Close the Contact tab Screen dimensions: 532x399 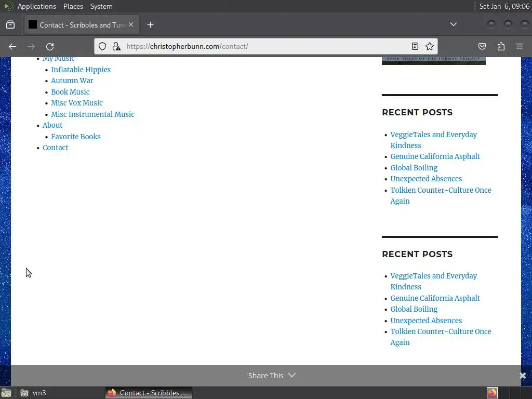[131, 25]
